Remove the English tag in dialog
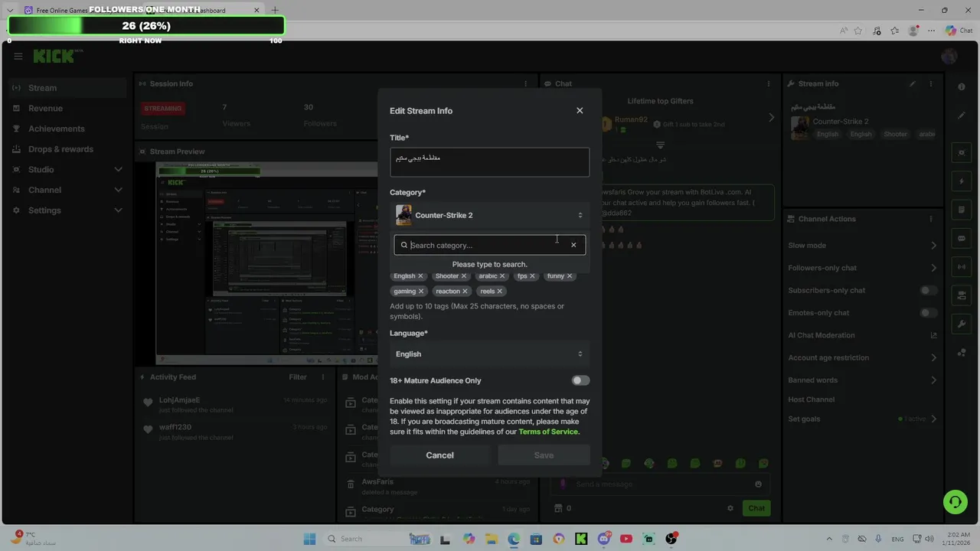The image size is (980, 551). coord(420,276)
